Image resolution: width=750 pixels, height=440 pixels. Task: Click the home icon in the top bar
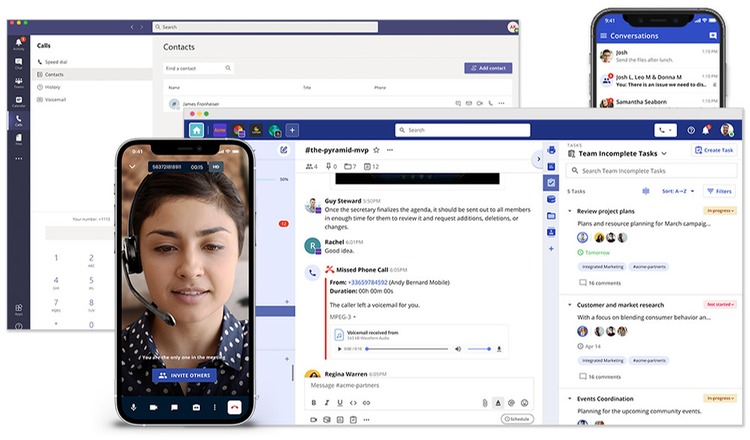(197, 130)
